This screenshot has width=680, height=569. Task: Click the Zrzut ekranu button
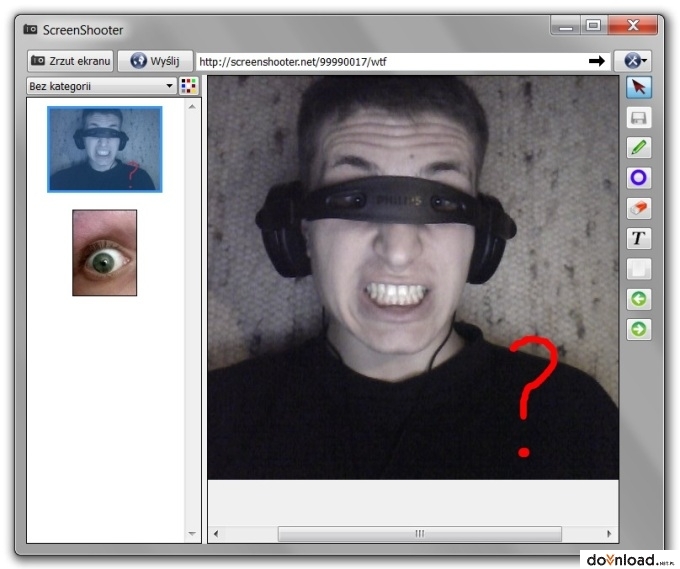pos(70,61)
